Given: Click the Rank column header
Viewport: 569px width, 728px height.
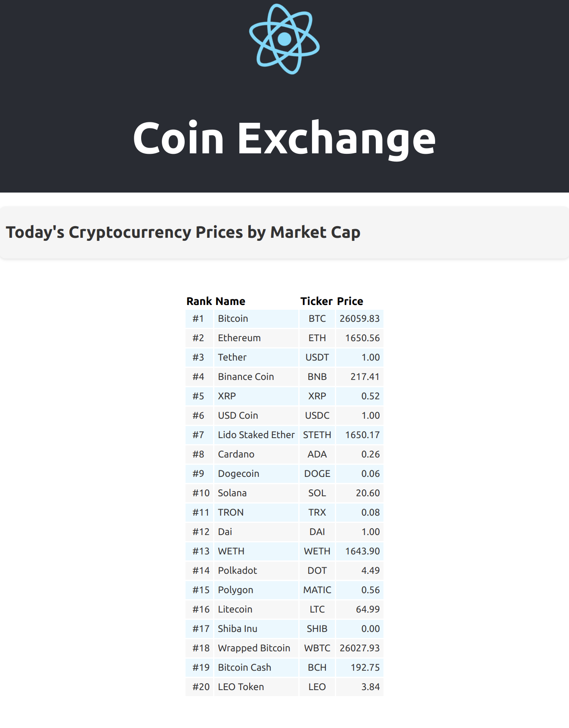Looking at the screenshot, I should click(x=199, y=301).
